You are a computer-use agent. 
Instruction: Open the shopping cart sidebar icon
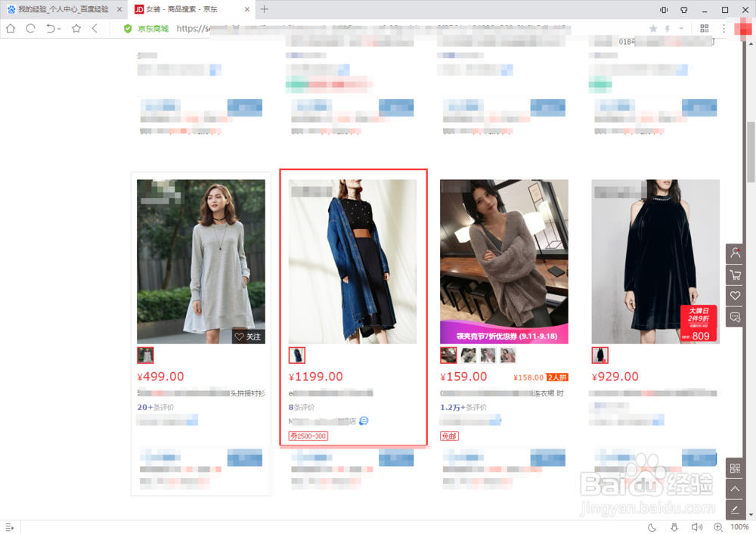point(735,275)
